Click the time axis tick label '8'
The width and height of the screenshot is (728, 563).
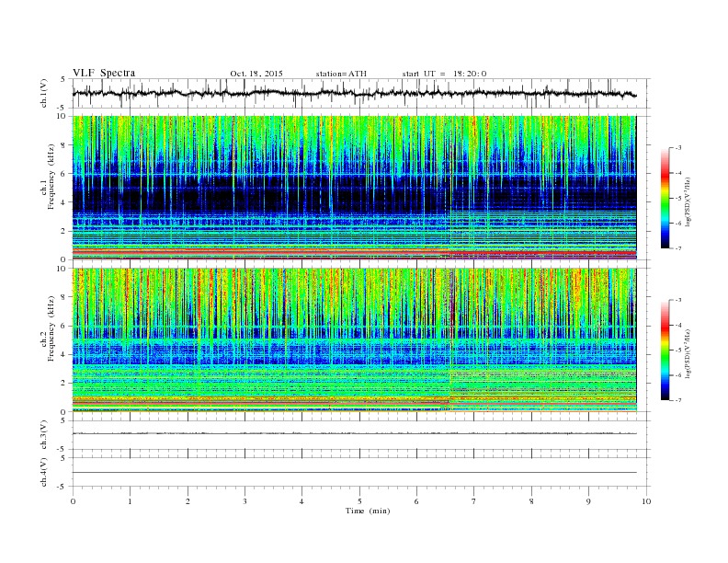(531, 501)
